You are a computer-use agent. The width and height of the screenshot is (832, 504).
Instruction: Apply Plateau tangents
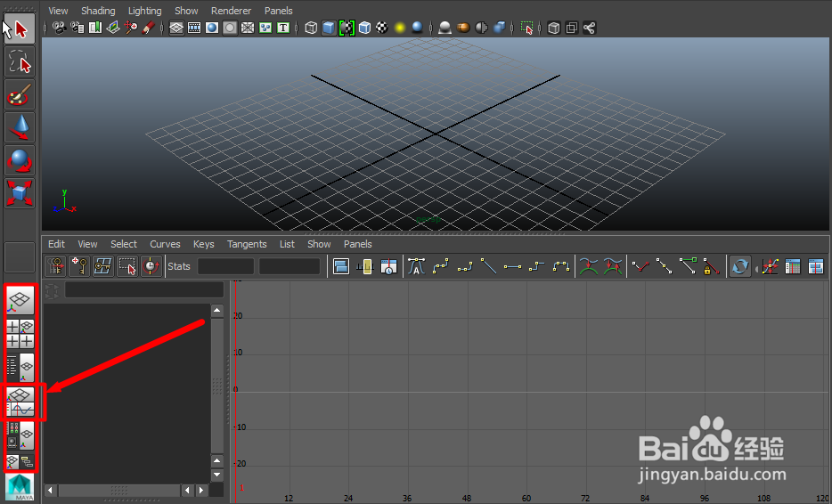(561, 265)
